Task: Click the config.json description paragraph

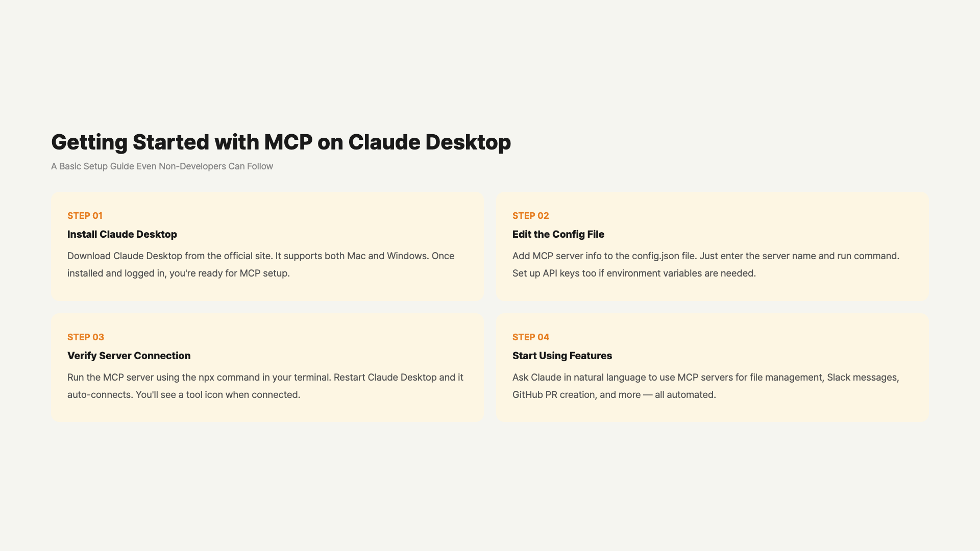Action: [705, 264]
